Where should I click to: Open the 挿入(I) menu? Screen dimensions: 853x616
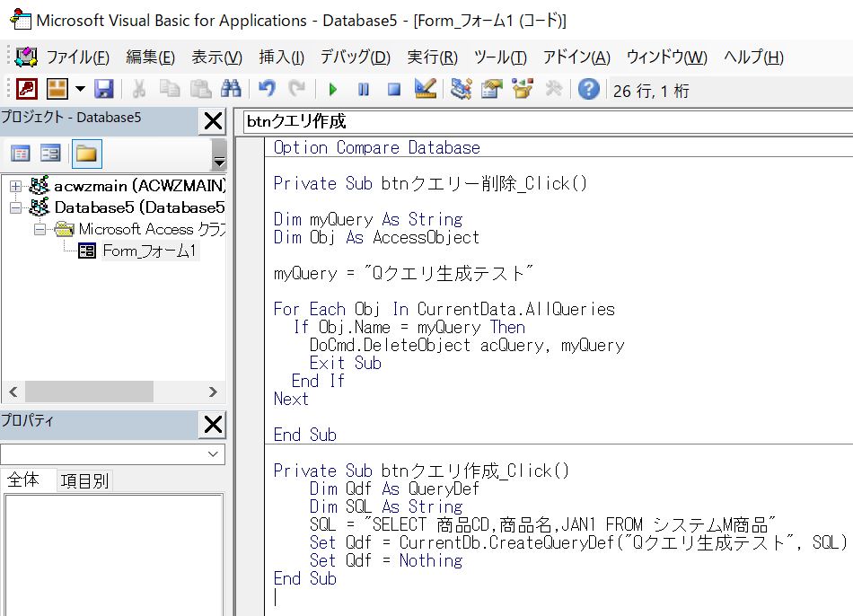click(x=281, y=57)
